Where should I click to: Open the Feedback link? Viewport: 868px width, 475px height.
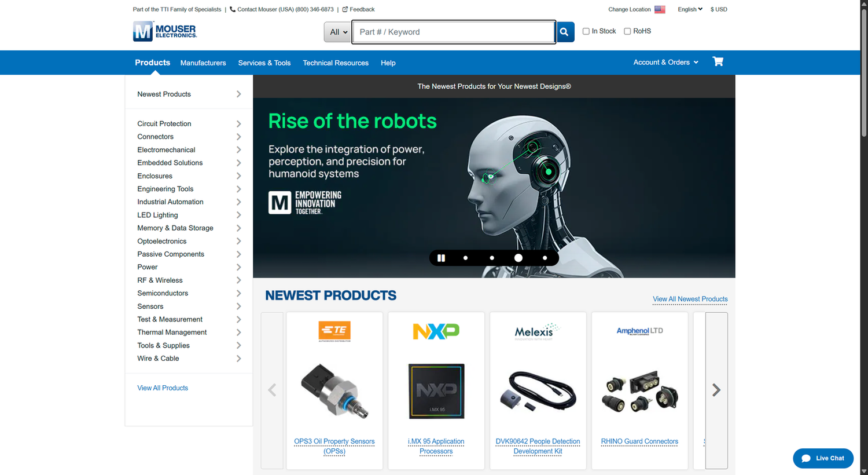359,9
